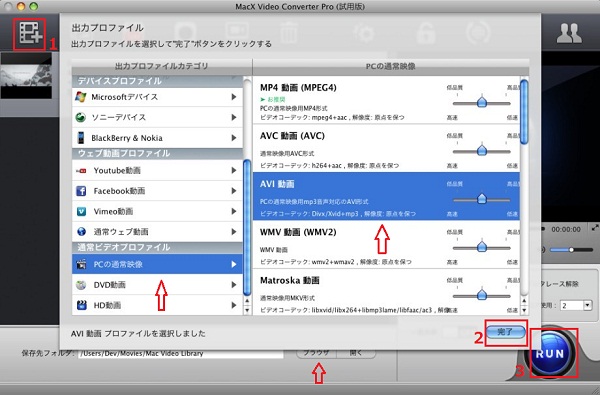Image resolution: width=600 pixels, height=395 pixels.
Task: Click the Facebook video icon
Action: 81,191
